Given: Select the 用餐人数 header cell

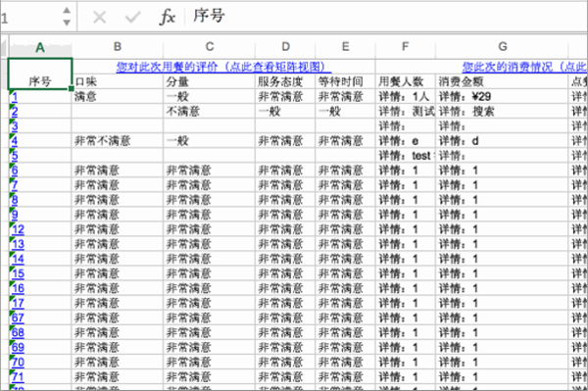Looking at the screenshot, I should 406,81.
